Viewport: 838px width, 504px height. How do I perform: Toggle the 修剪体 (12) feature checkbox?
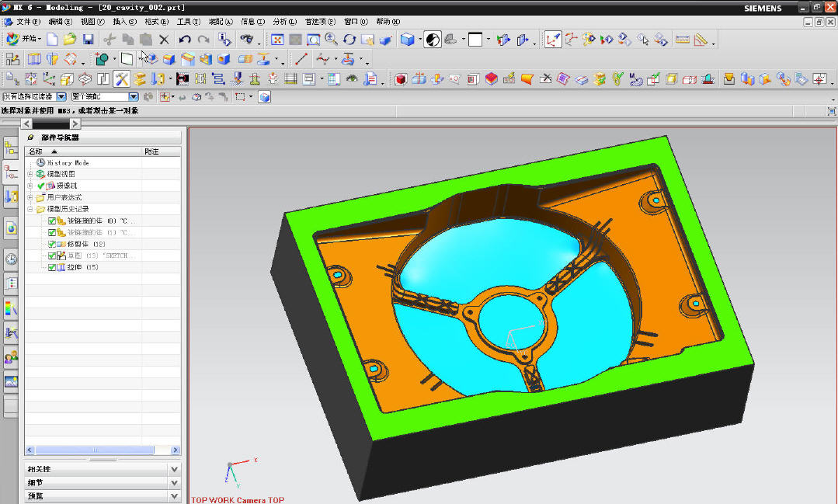(52, 244)
